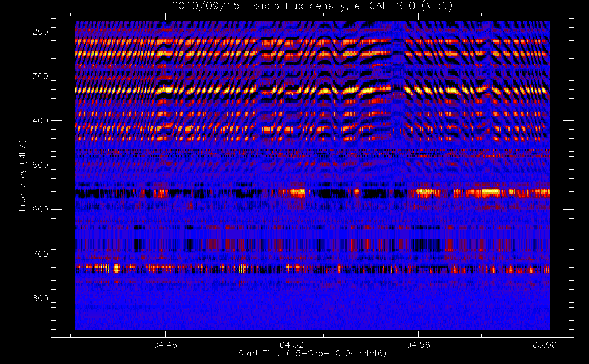Select the 600 frequency tick label

click(x=40, y=209)
